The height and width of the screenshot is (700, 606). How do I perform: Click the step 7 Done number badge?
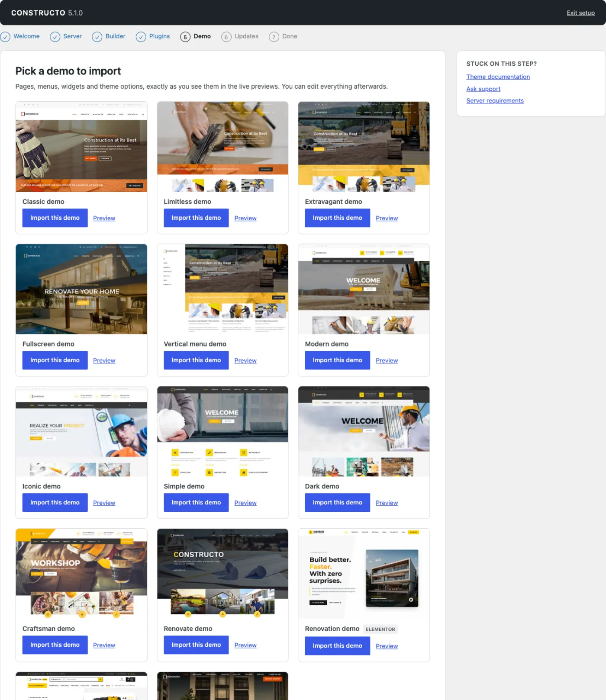[274, 37]
